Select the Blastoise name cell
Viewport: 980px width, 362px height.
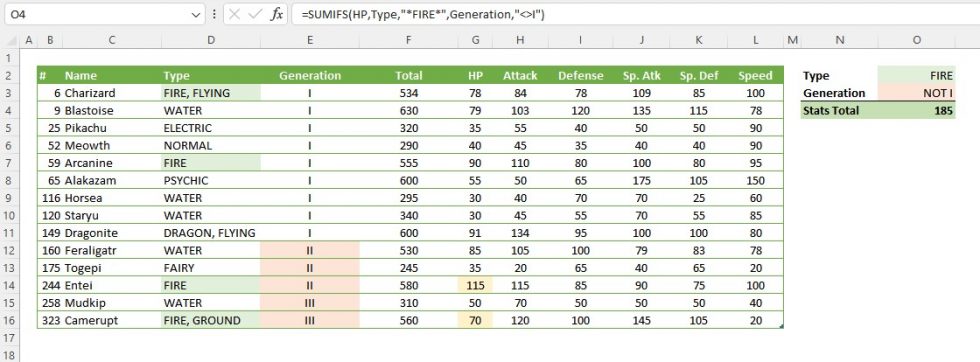click(x=111, y=111)
